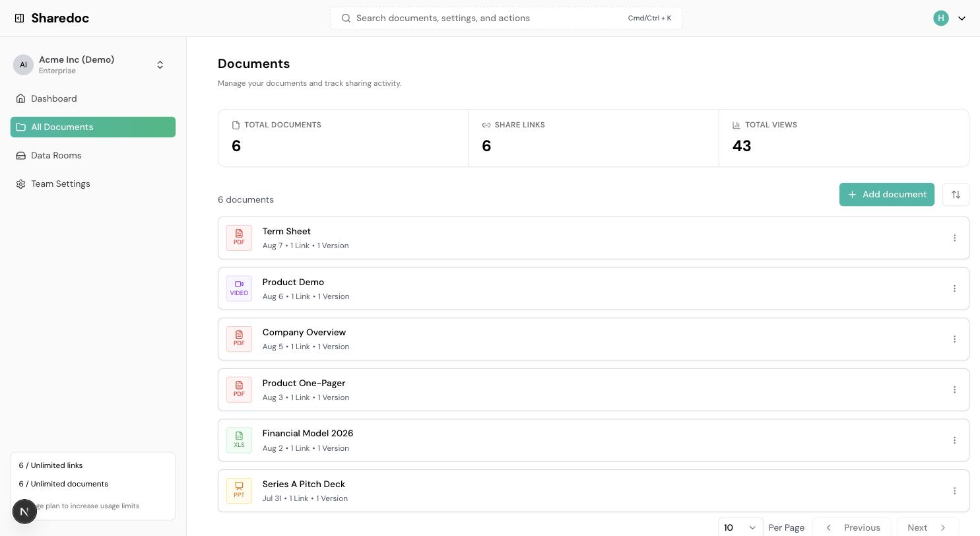
Task: Open options menu for Product Demo
Action: coord(954,288)
